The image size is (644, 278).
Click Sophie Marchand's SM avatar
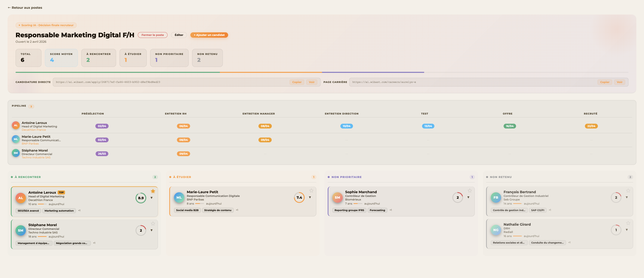(x=337, y=198)
